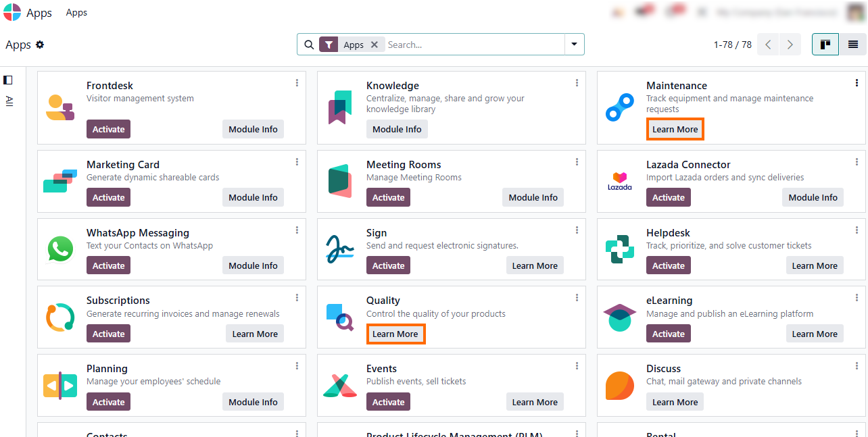868x437 pixels.
Task: Remove the Apps filter from search
Action: coord(375,45)
